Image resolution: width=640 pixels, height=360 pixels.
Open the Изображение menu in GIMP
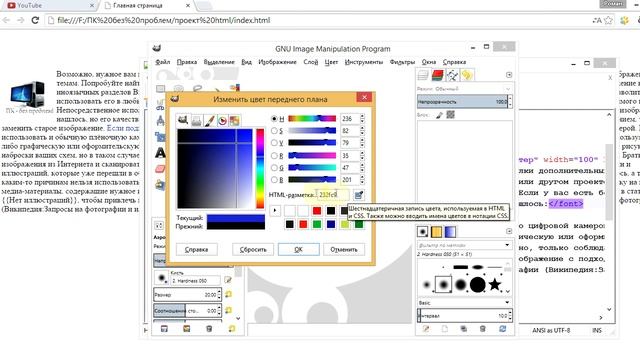click(277, 62)
